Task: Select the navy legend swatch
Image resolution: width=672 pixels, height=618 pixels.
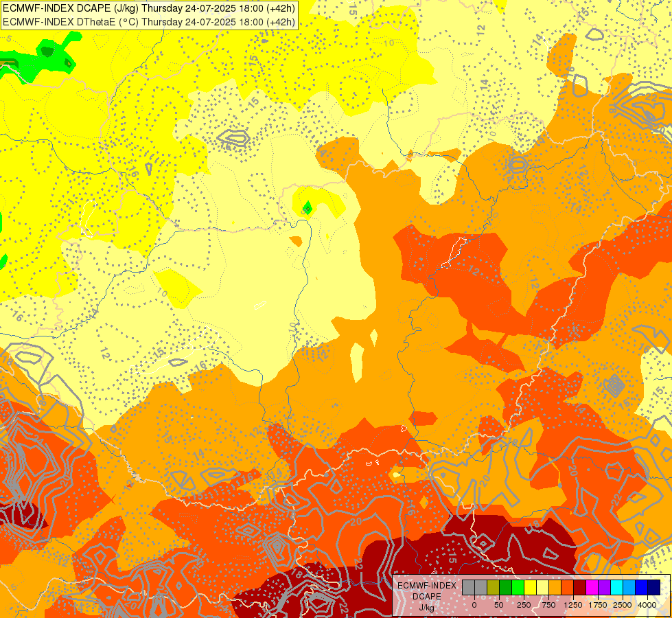Action: coord(653,588)
